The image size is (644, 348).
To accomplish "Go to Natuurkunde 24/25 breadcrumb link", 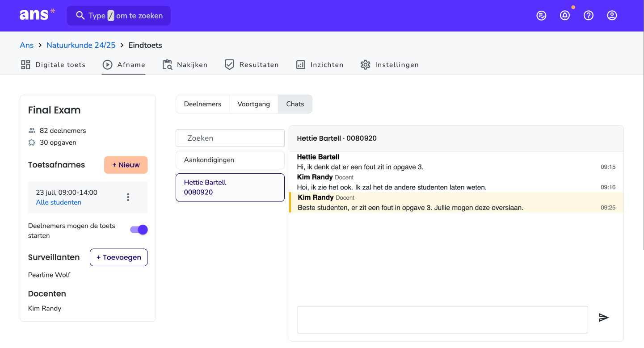I will [x=81, y=45].
